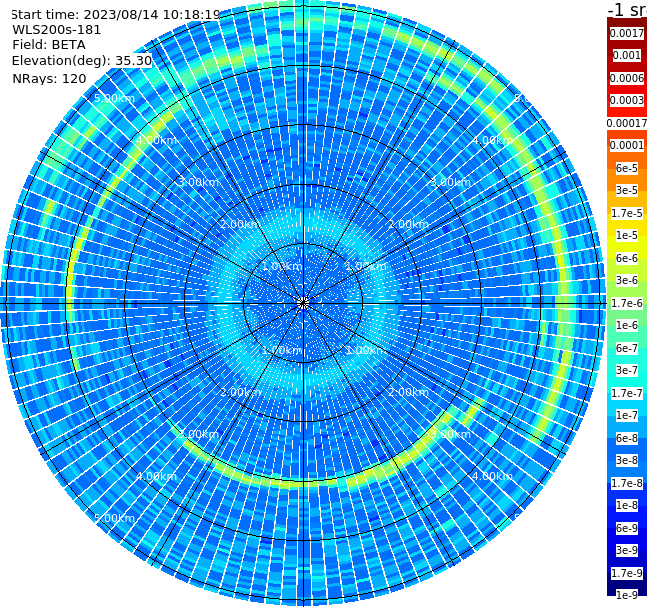
Task: Click the lidar origin at the plot center
Action: (x=303, y=303)
